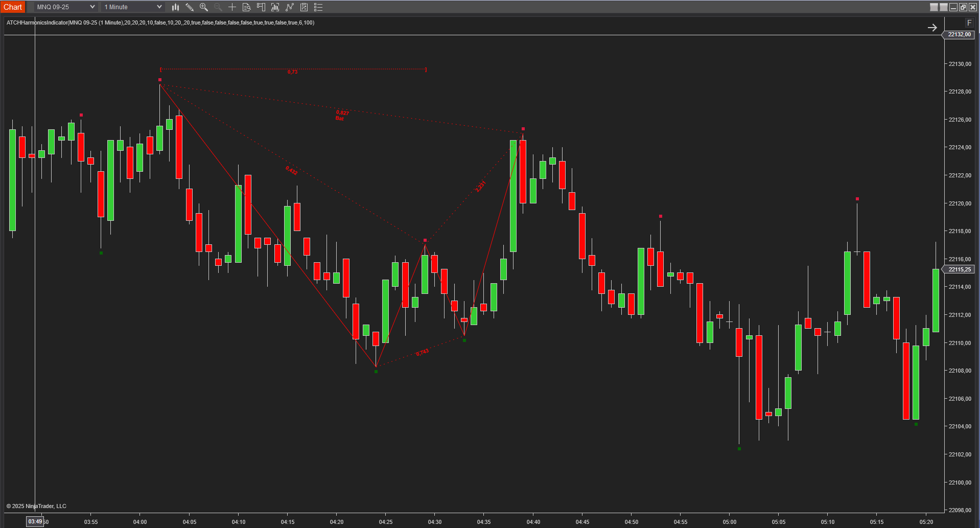Select the drawing tools pencil icon
Screen dimensions: 980x528
(190, 7)
